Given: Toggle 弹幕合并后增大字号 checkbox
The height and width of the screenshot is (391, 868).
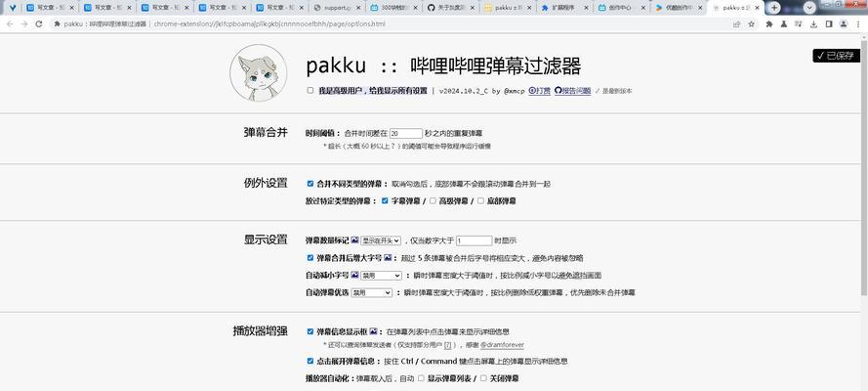Looking at the screenshot, I should click(x=310, y=257).
